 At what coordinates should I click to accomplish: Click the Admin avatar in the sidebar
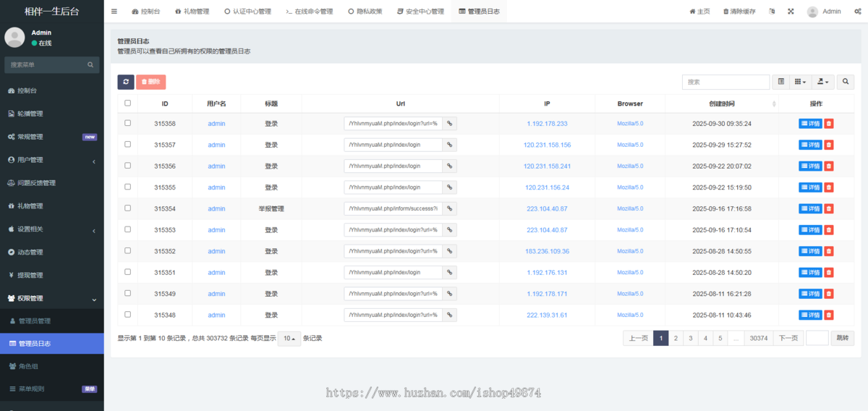tap(14, 37)
